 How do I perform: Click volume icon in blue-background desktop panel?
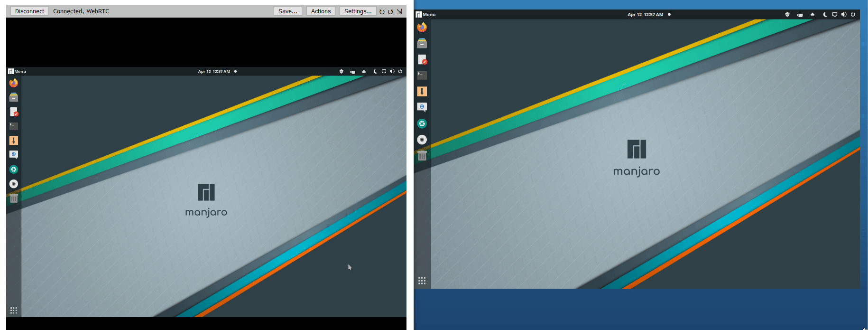coord(844,15)
